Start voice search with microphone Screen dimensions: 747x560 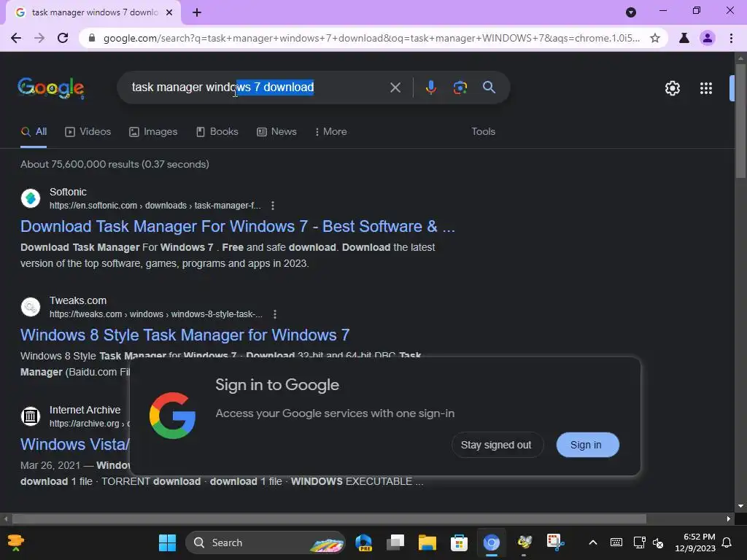click(x=430, y=87)
